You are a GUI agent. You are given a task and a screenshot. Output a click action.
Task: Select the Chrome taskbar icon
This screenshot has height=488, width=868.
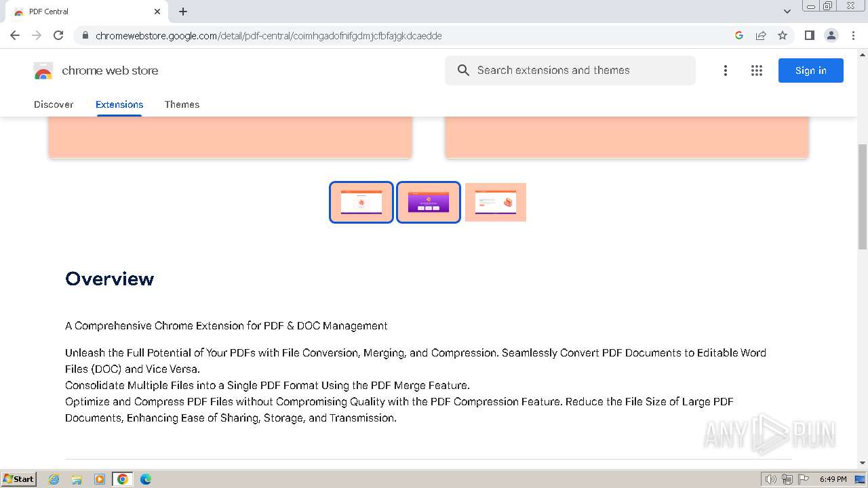(x=123, y=479)
